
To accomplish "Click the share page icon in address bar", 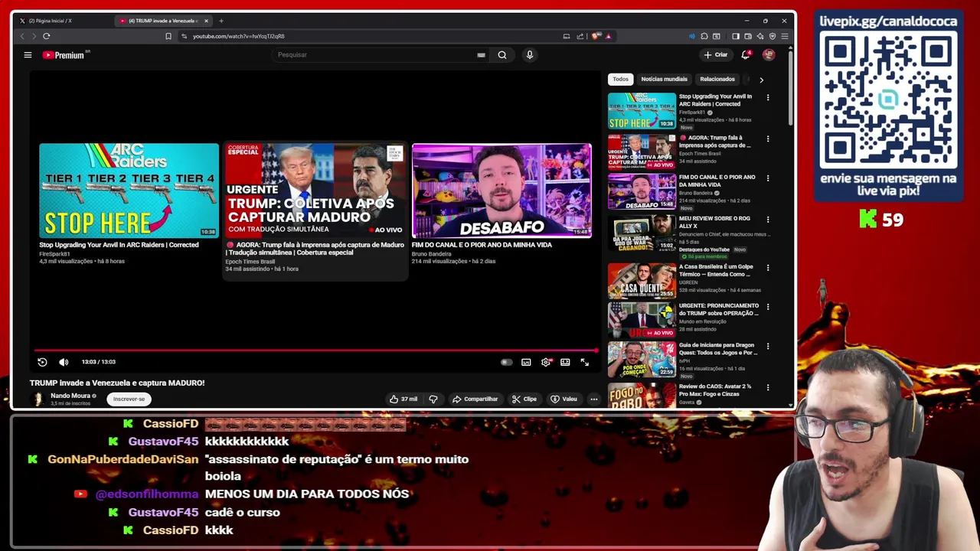I will (580, 36).
